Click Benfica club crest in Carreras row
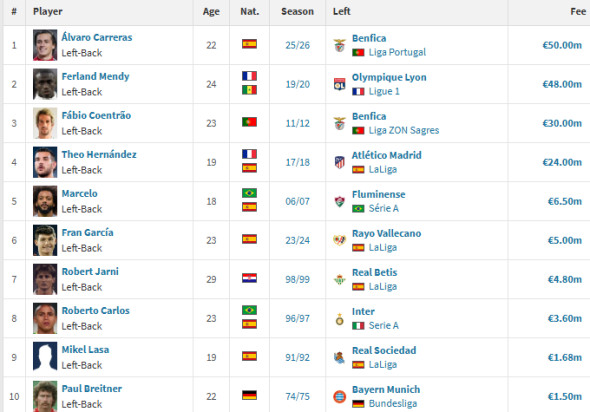 (x=339, y=46)
